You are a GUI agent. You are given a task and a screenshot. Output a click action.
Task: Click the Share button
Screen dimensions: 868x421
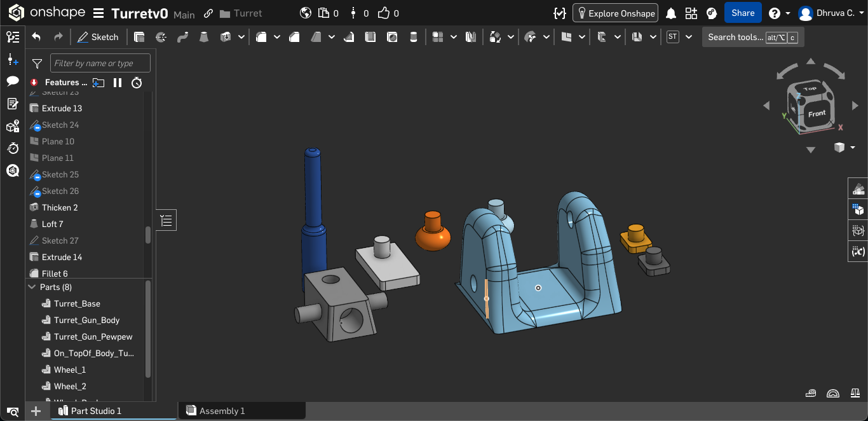(x=743, y=13)
